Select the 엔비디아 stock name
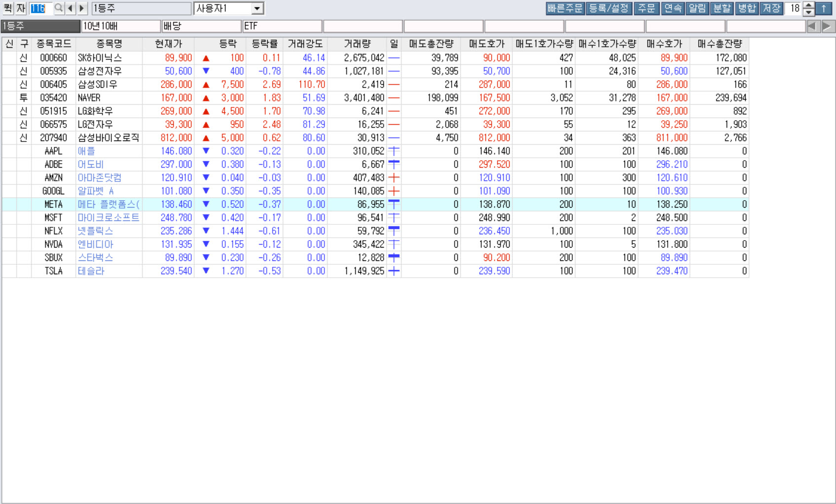 96,244
